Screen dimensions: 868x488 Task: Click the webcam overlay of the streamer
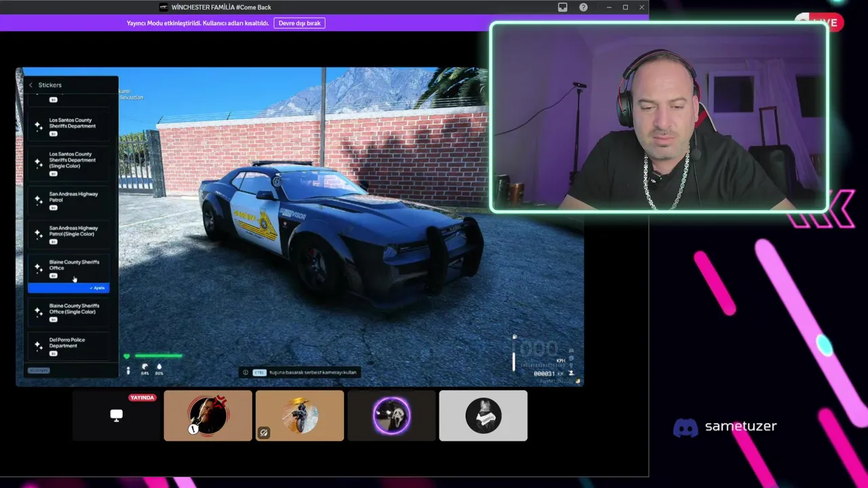point(658,117)
